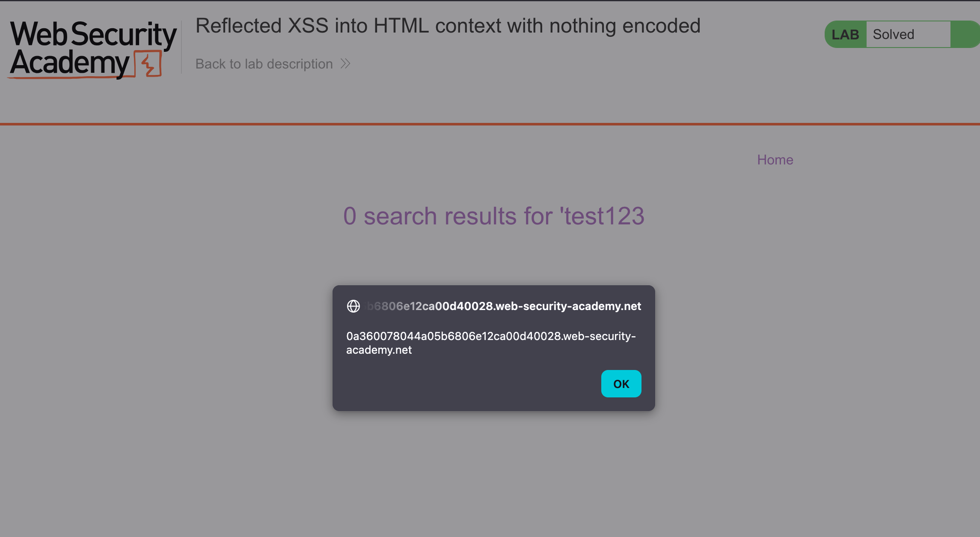Click the "Web Security" text in the logo
Viewport: 980px width, 537px height.
tap(93, 34)
